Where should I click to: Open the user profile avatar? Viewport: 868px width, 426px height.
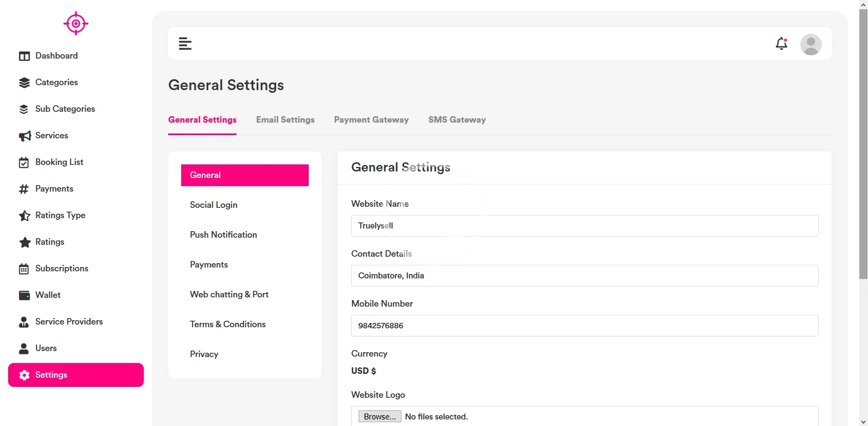click(810, 44)
